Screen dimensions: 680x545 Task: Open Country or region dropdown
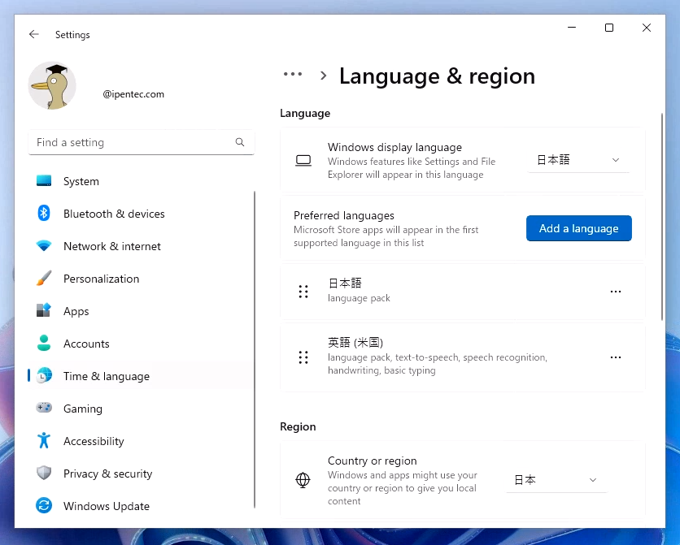(x=556, y=480)
